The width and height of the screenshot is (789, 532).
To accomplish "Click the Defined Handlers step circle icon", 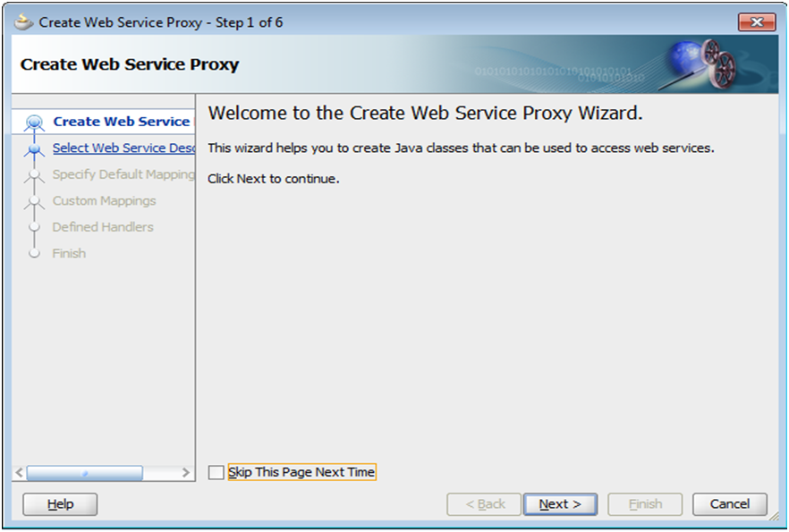I will coord(35,227).
